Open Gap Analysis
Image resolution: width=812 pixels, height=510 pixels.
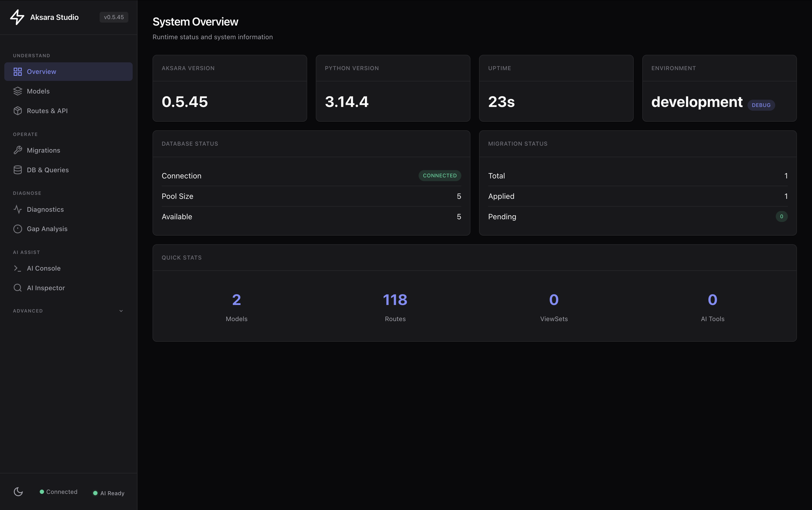coord(68,229)
